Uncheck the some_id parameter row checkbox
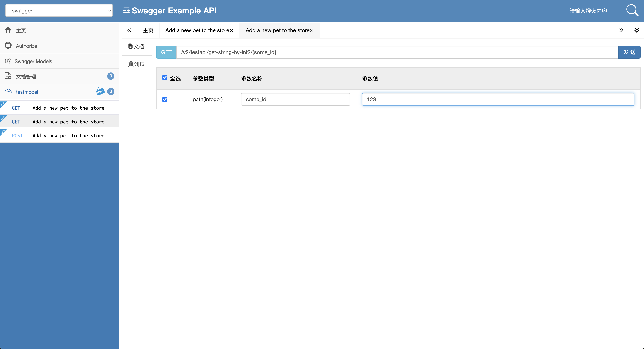Screen dimensions: 644x349 pos(165,100)
